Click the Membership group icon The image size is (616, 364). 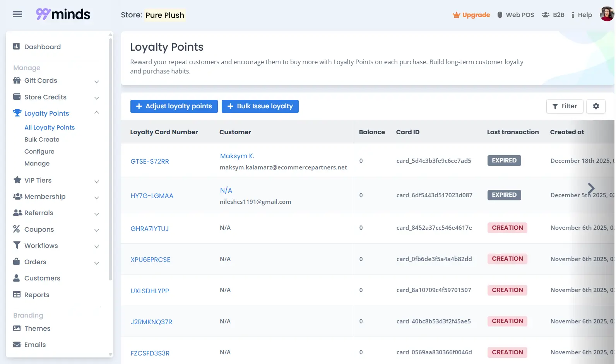(x=17, y=197)
